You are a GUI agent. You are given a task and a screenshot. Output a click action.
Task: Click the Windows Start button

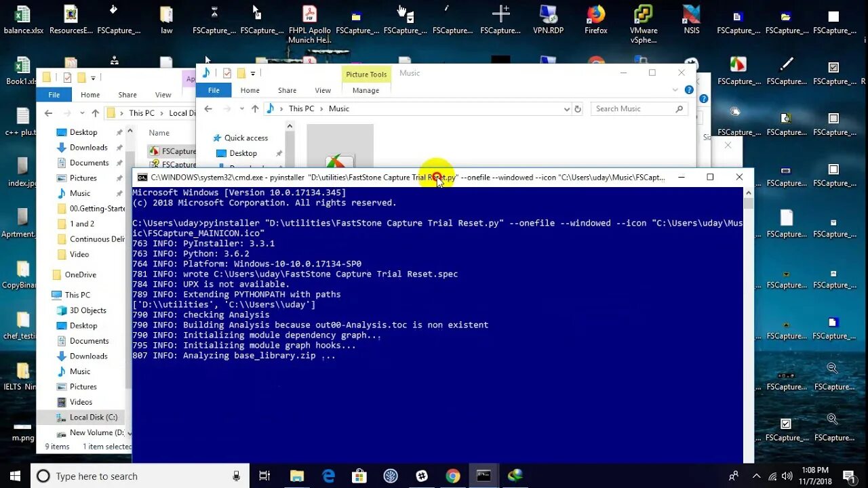(x=15, y=476)
